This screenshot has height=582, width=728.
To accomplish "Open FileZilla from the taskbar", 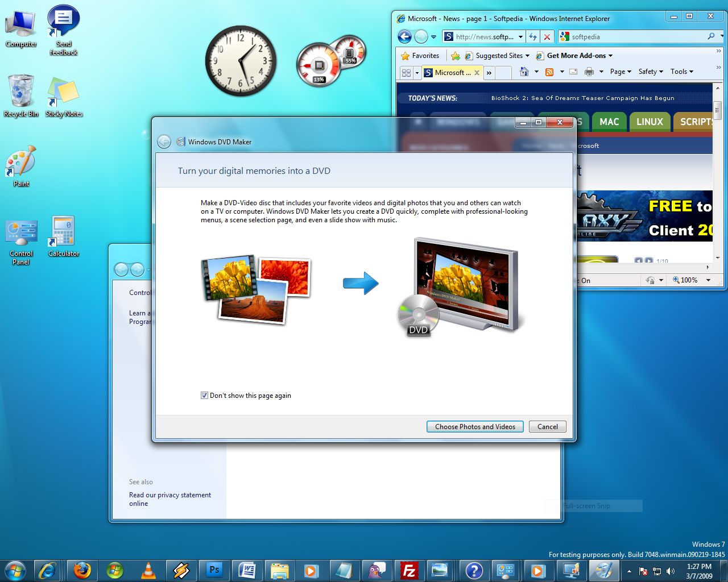I will pyautogui.click(x=409, y=570).
